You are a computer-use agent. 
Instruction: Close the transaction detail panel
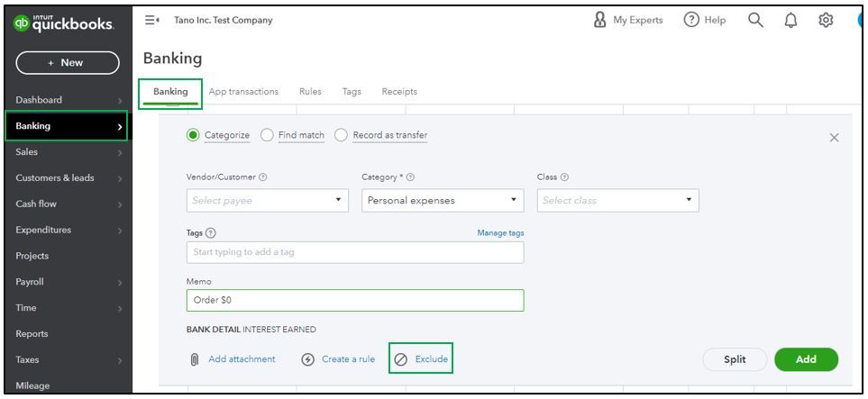click(834, 137)
